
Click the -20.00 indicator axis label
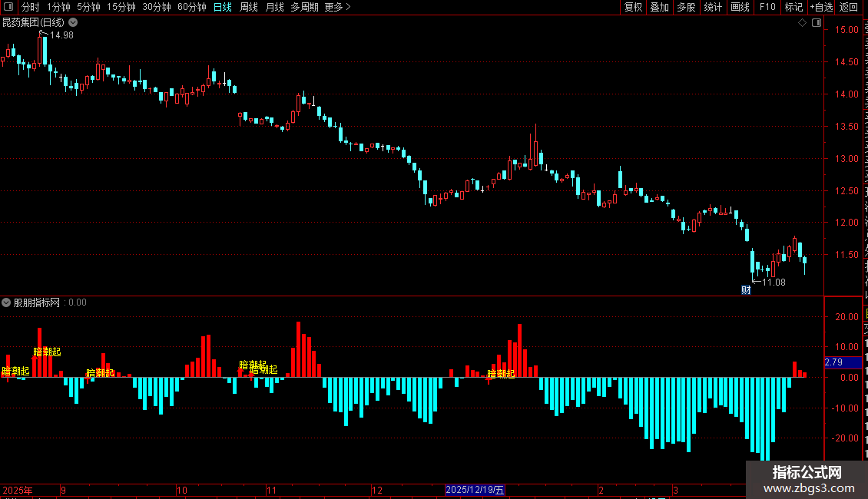(845, 438)
